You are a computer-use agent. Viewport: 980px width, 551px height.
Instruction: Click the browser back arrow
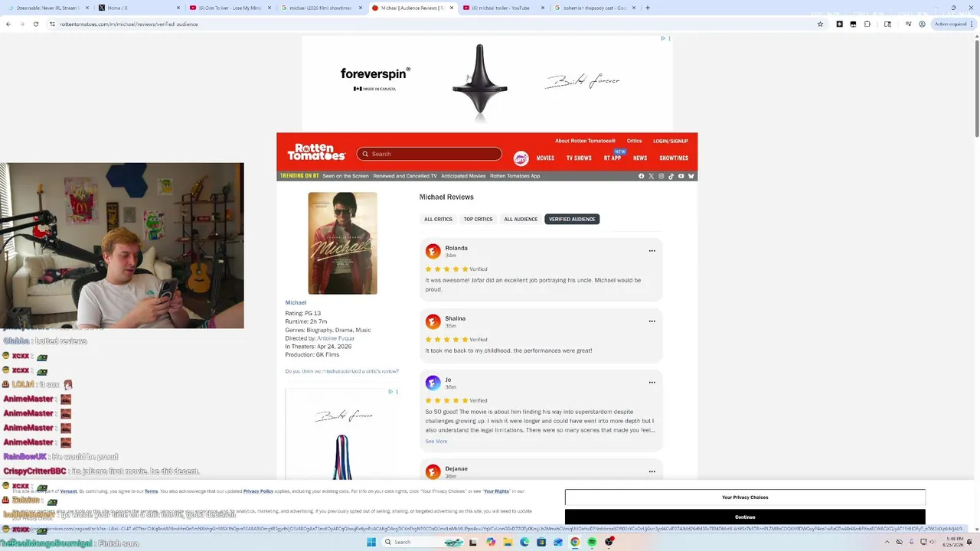(x=8, y=24)
